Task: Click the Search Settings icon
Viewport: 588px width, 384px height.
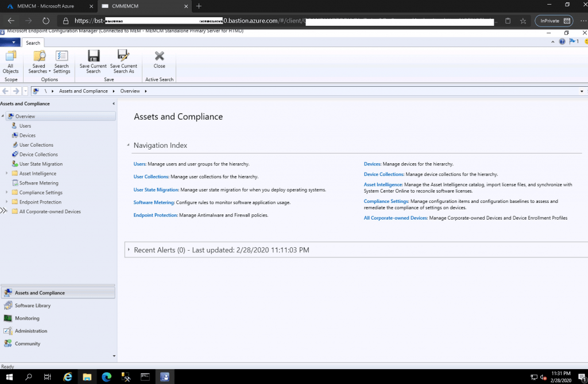Action: 61,61
